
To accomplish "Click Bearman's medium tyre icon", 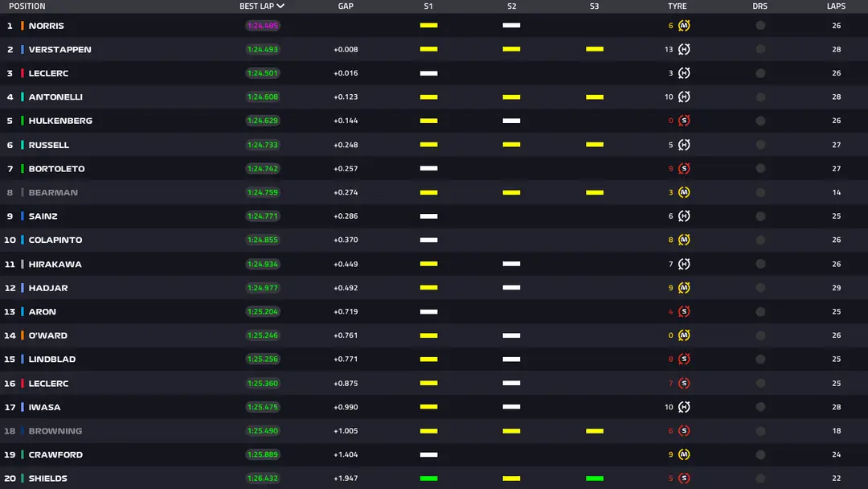I will click(x=684, y=192).
